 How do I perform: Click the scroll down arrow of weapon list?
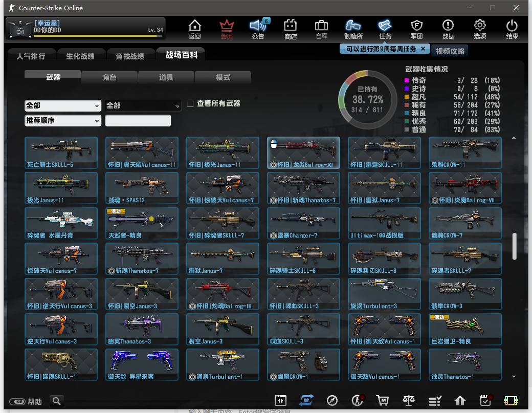514,376
